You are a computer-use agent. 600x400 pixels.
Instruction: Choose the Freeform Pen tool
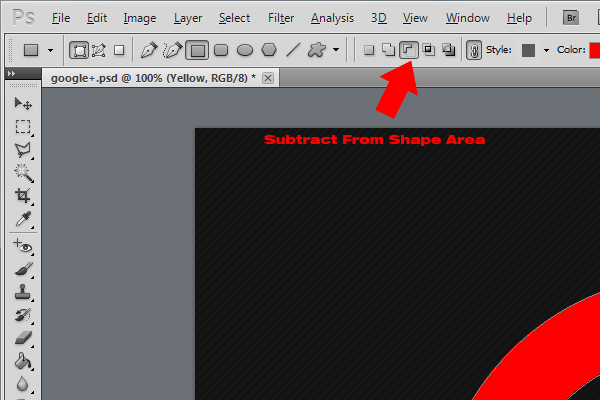click(x=173, y=50)
